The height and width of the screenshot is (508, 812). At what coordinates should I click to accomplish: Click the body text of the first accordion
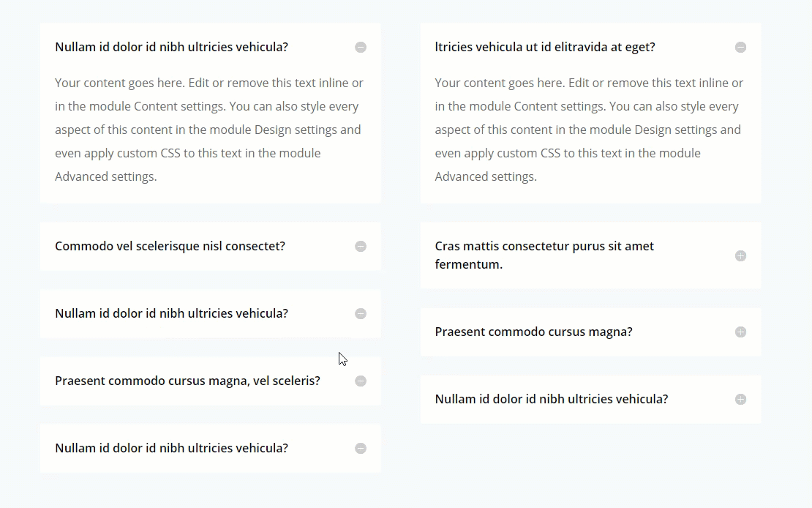coord(208,129)
